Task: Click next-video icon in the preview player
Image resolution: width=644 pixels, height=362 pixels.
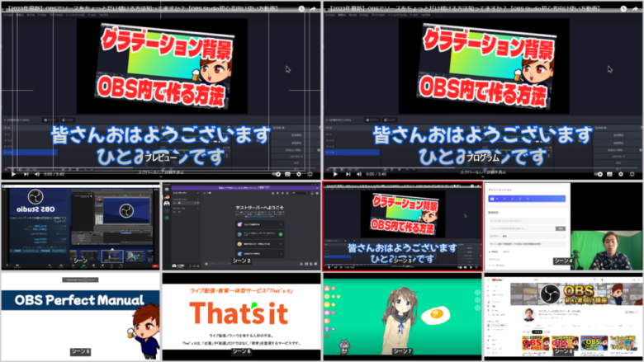Action: [26, 174]
